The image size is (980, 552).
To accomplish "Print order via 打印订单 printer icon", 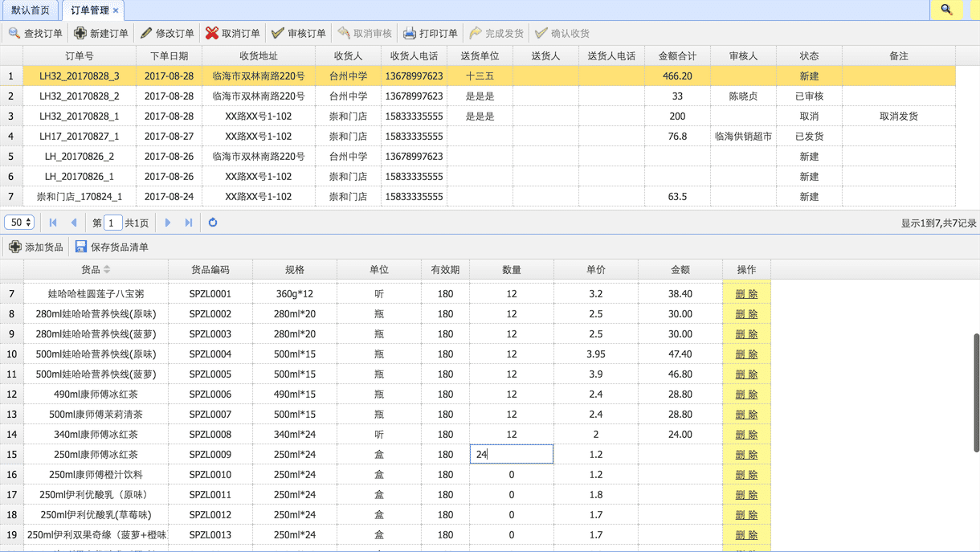I will click(410, 33).
